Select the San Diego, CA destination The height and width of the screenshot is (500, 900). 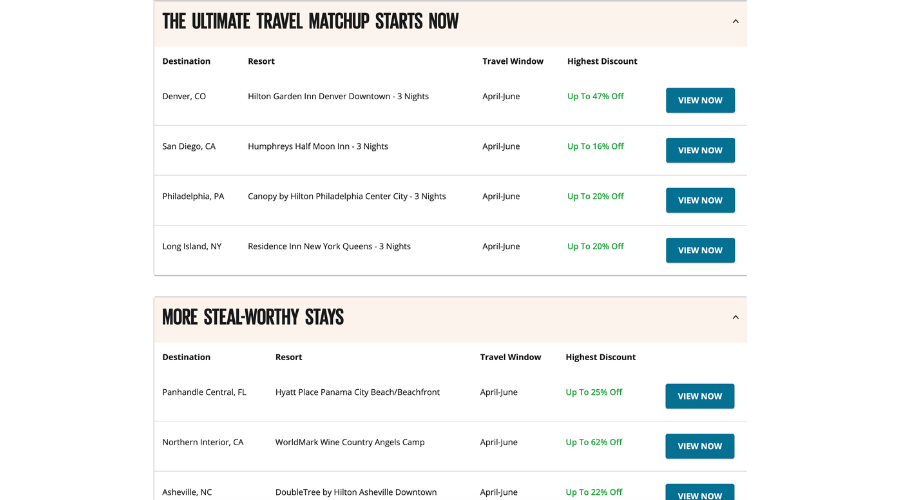[x=189, y=146]
